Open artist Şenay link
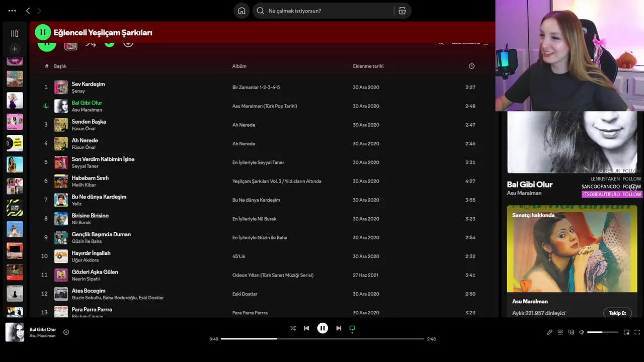This screenshot has height=362, width=644. [x=78, y=91]
